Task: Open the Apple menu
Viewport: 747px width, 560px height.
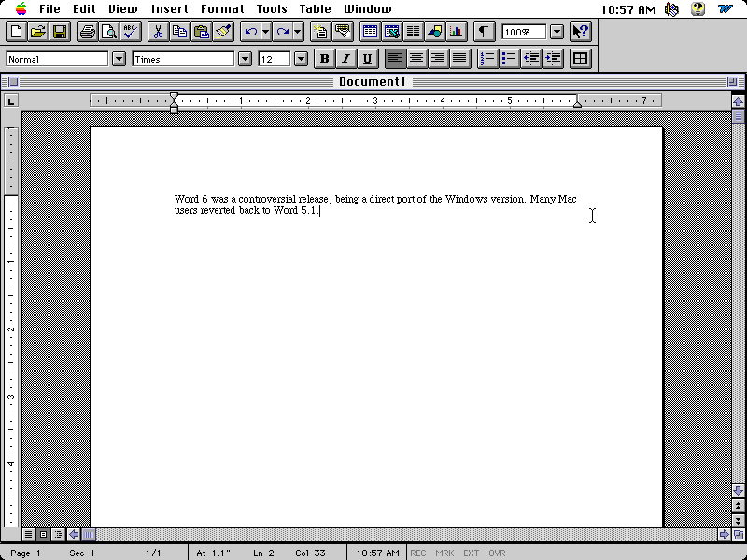Action: point(21,8)
